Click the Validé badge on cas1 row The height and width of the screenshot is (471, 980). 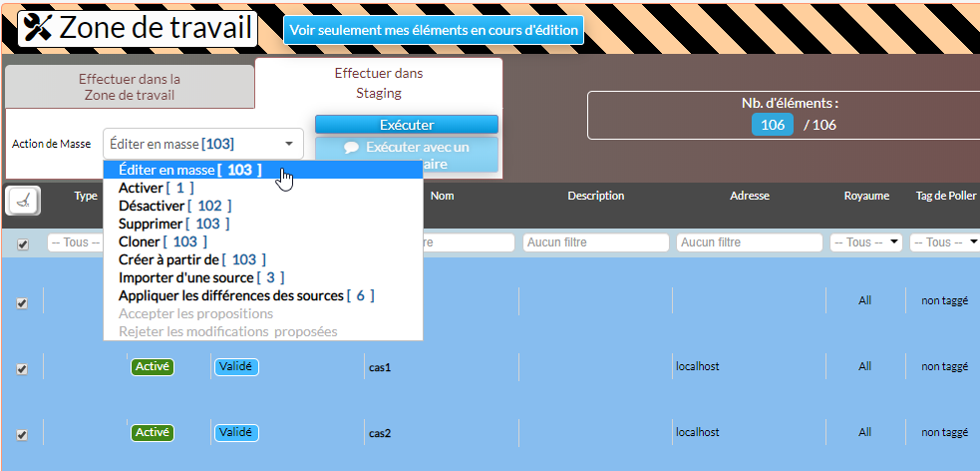pos(236,366)
